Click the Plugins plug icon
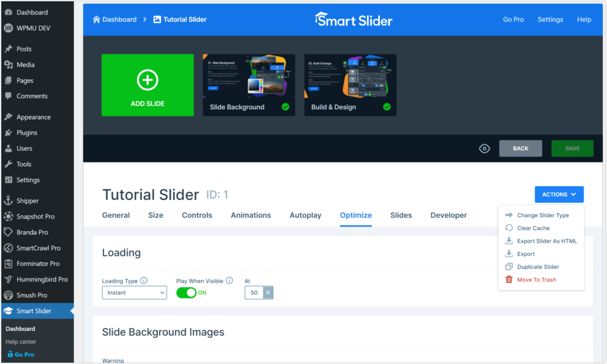The height and width of the screenshot is (364, 607). click(9, 133)
